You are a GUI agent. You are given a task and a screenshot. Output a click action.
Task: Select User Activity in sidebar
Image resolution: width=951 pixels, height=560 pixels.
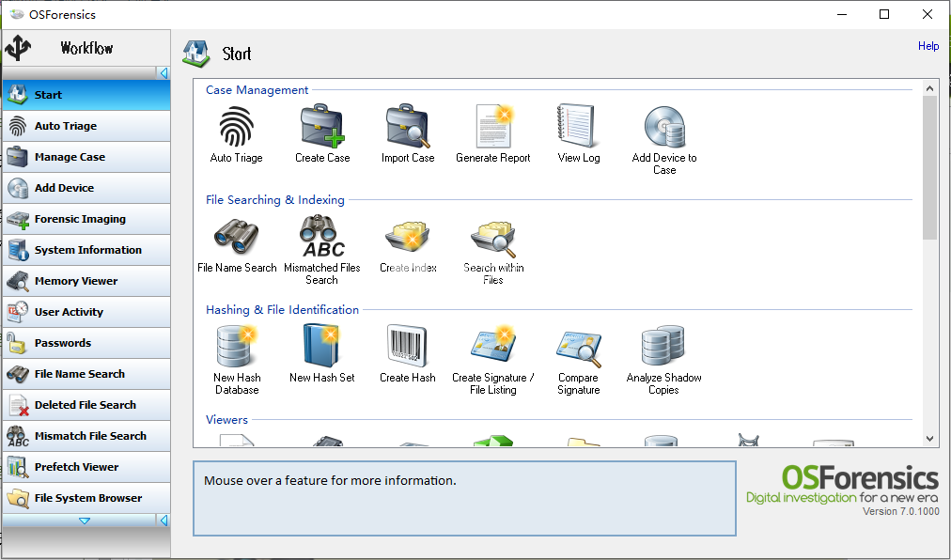(x=86, y=311)
